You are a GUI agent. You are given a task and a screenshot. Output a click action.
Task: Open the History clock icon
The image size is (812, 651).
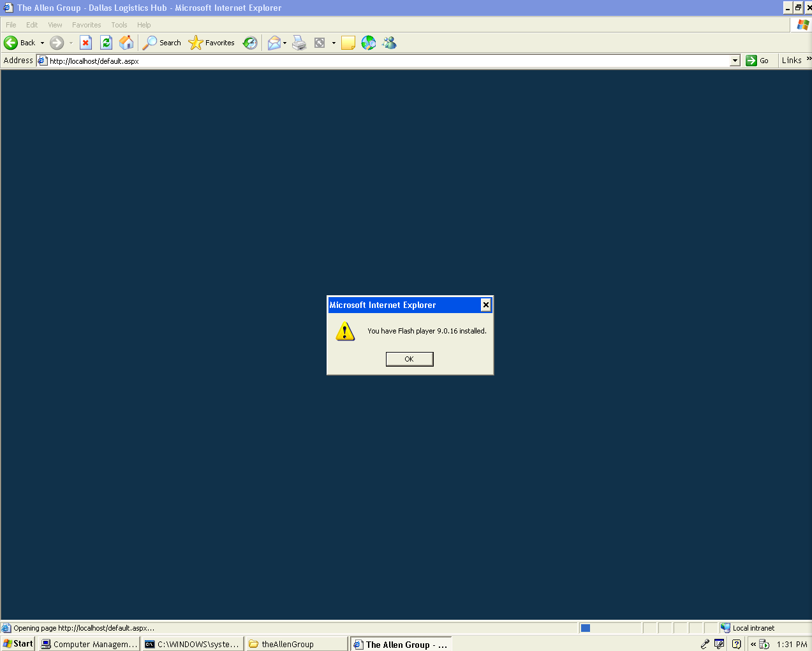[250, 43]
